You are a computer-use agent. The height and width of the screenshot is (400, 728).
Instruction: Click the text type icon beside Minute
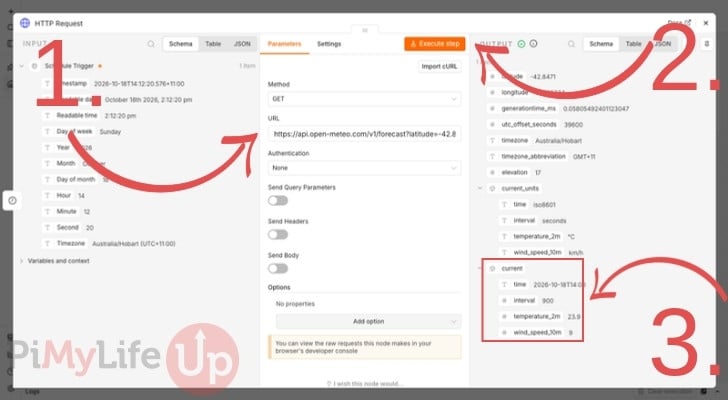click(x=47, y=211)
